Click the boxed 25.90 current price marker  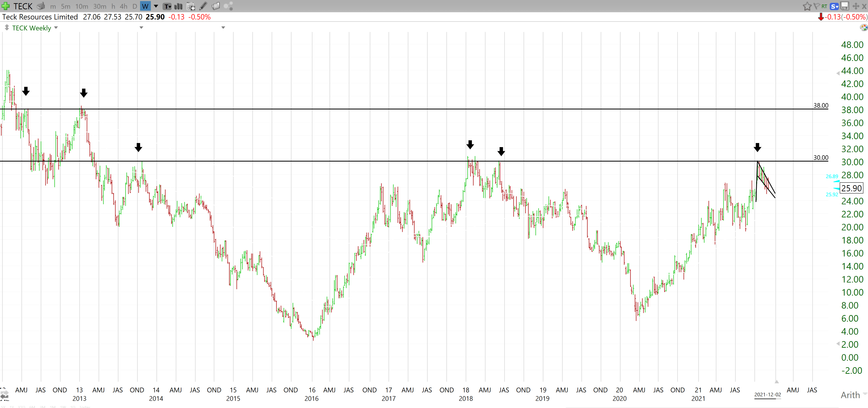851,188
